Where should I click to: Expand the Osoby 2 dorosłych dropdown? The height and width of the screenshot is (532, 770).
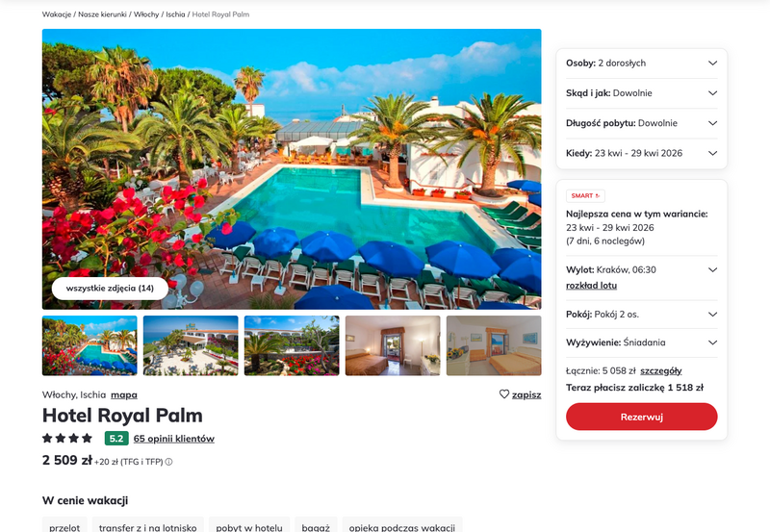[641, 63]
